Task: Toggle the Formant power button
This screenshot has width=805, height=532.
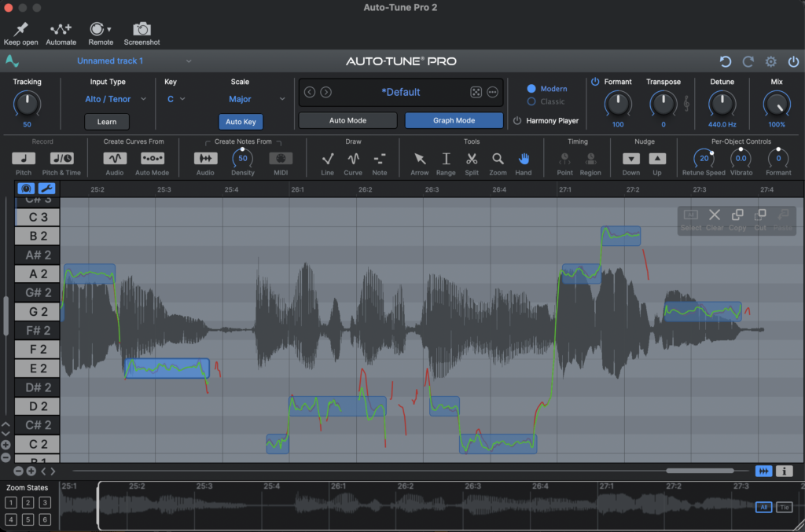Action: pyautogui.click(x=595, y=82)
